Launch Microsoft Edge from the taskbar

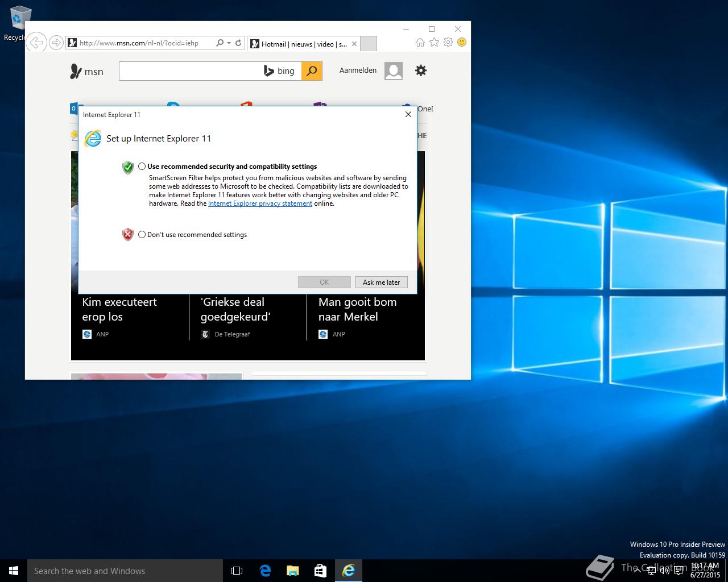pyautogui.click(x=265, y=571)
